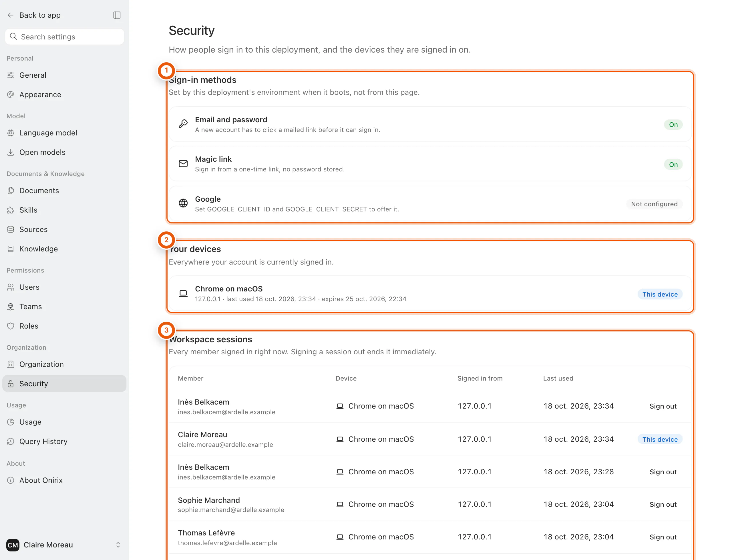Viewport: 732px width, 560px height.
Task: Collapse the sidebar with the panel icon
Action: [x=117, y=15]
